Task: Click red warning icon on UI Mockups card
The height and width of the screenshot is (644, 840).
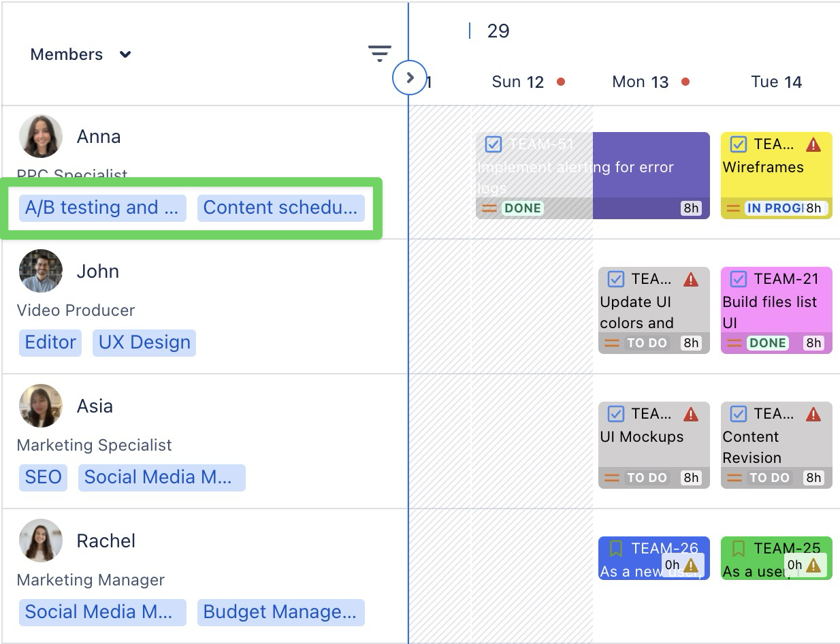Action: [x=691, y=414]
